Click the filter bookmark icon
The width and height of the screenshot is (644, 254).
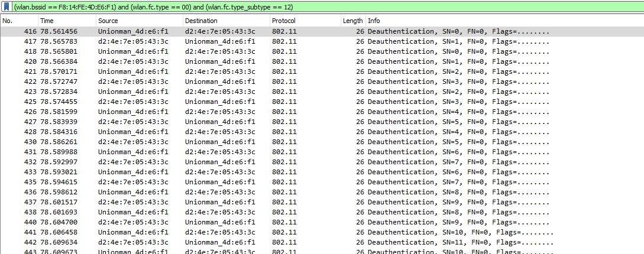pos(7,6)
